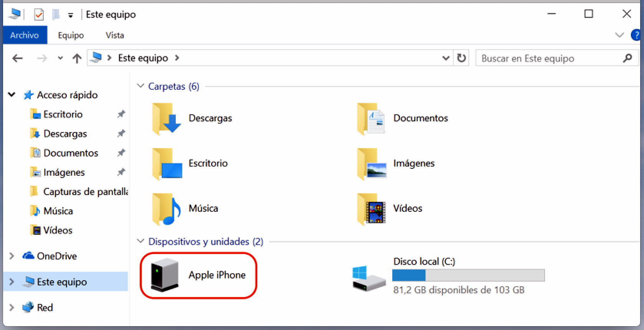This screenshot has width=644, height=330.
Task: Expand the ribbon with the chevron
Action: pyautogui.click(x=619, y=35)
